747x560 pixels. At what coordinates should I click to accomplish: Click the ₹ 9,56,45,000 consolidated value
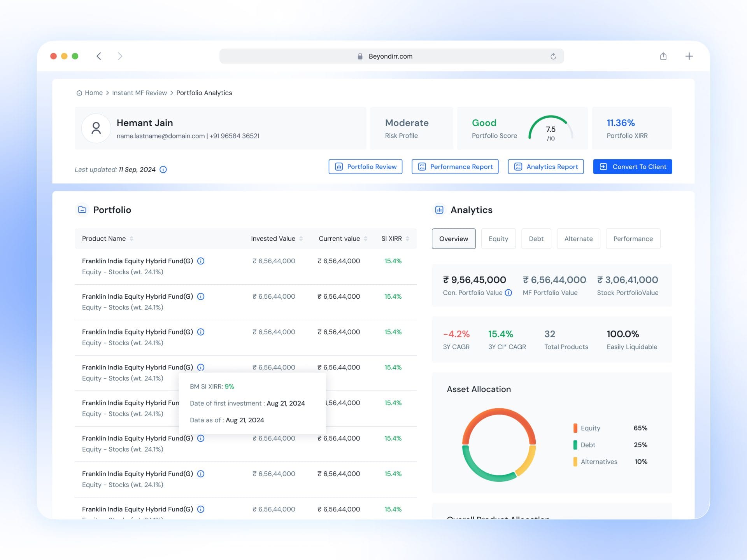[x=475, y=280]
